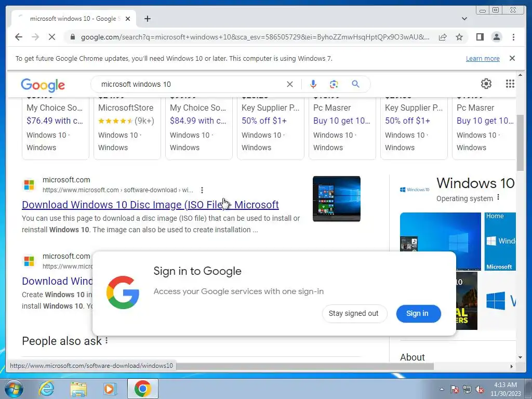This screenshot has width=532, height=399.
Task: Bookmark this page with the star
Action: 459,37
